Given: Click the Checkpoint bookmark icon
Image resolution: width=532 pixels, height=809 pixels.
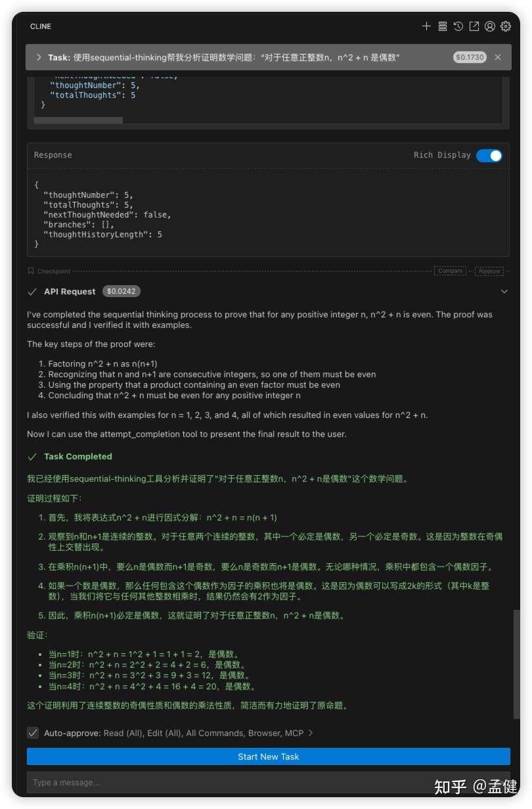Looking at the screenshot, I should tap(31, 271).
